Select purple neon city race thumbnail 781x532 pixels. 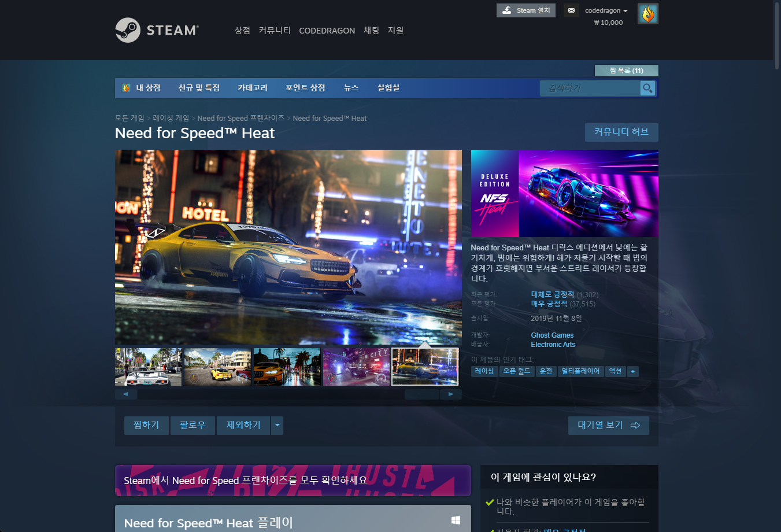pyautogui.click(x=356, y=367)
